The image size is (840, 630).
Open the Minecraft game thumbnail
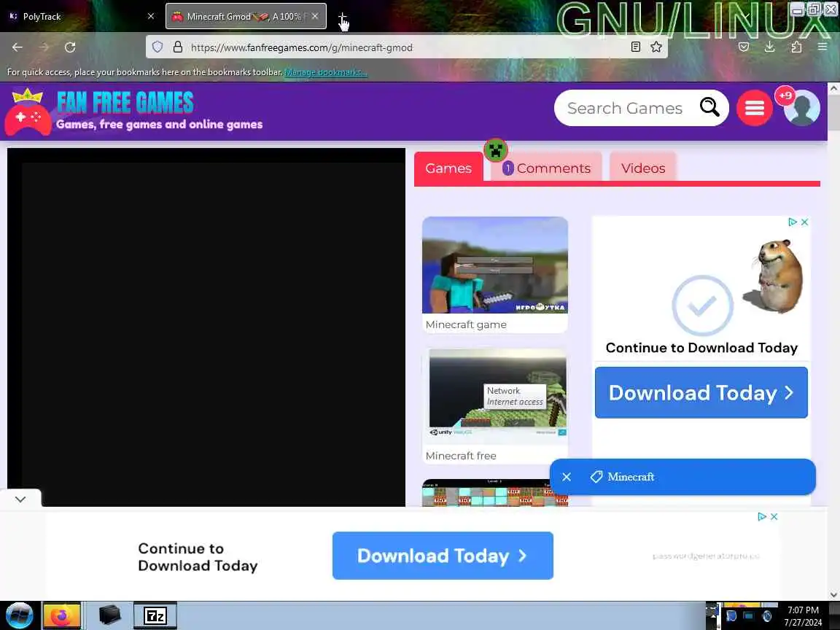coord(495,265)
